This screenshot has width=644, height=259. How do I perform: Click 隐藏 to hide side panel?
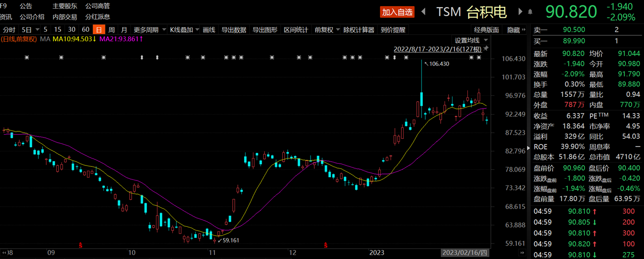coord(513,30)
